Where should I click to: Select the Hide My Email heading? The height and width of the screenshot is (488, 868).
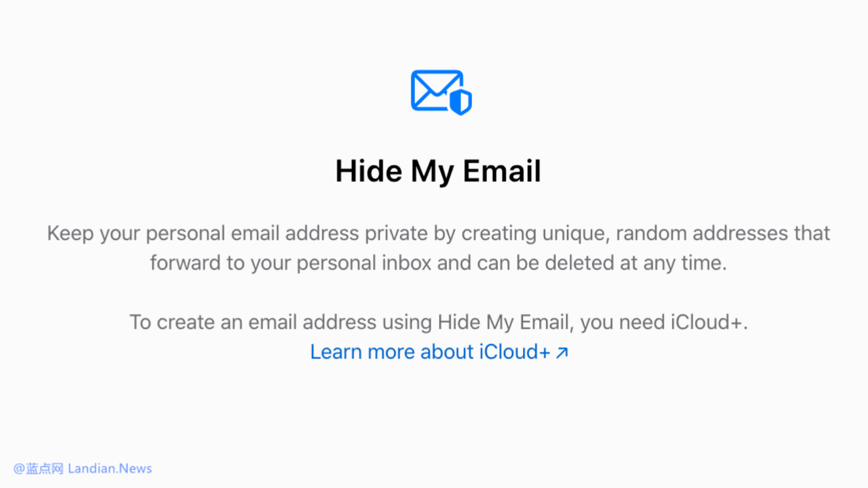click(x=438, y=171)
